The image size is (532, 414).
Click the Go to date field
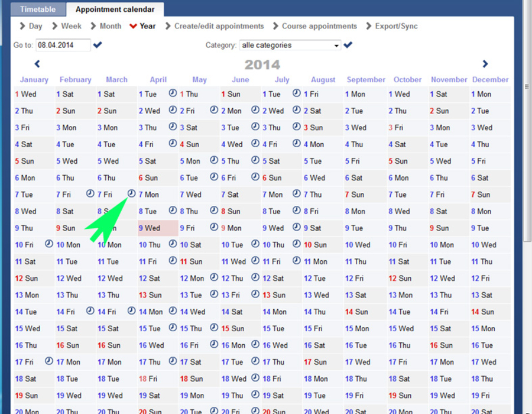point(63,45)
